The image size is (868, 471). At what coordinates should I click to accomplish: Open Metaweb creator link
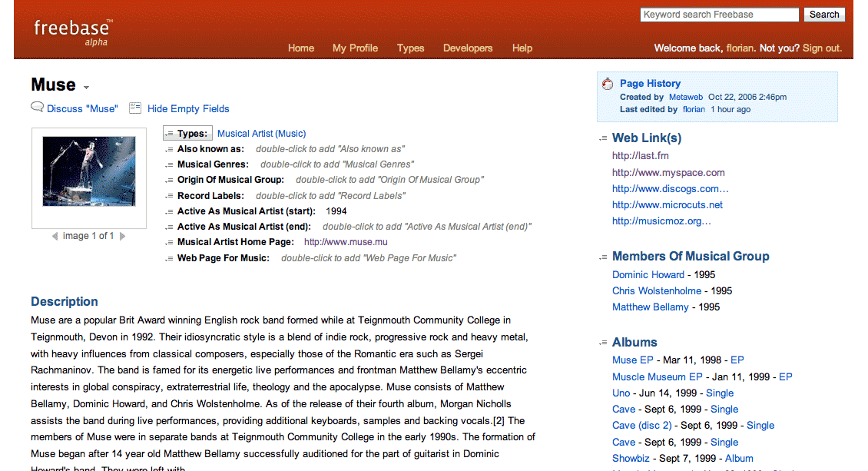(685, 97)
